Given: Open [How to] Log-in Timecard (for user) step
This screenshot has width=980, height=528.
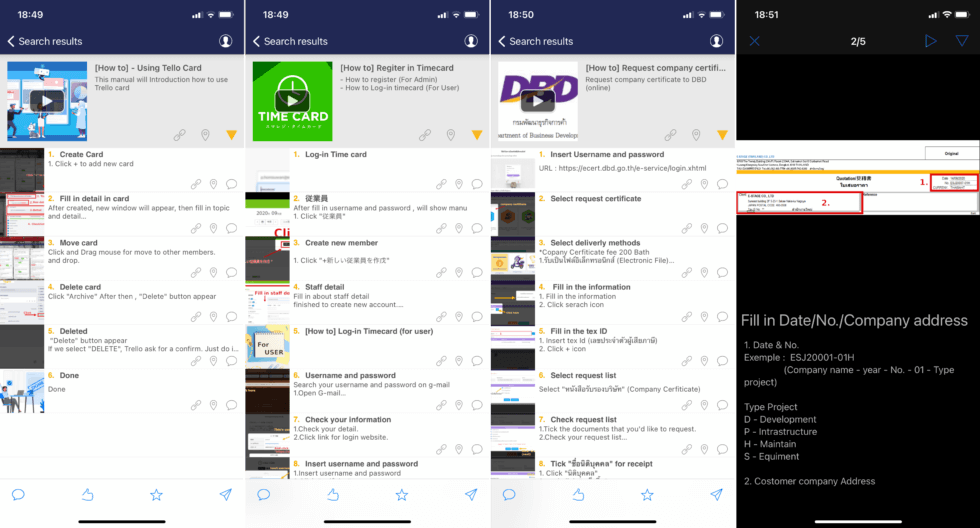Looking at the screenshot, I should pyautogui.click(x=368, y=346).
